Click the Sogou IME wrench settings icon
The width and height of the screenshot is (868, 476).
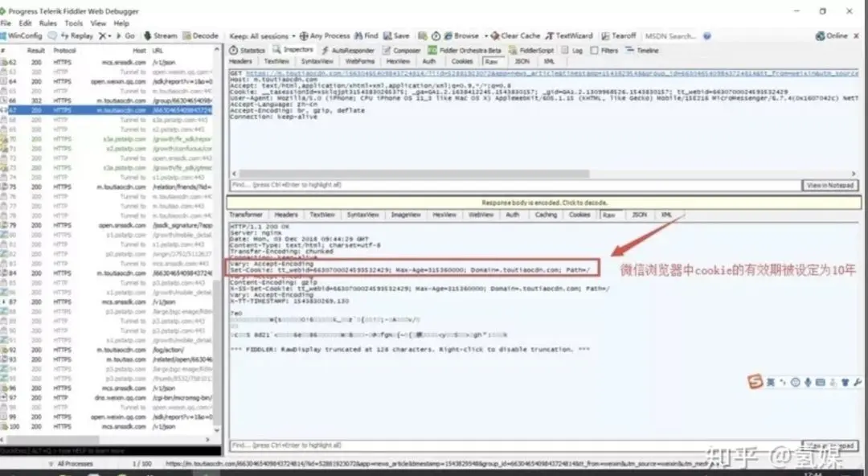coord(858,383)
